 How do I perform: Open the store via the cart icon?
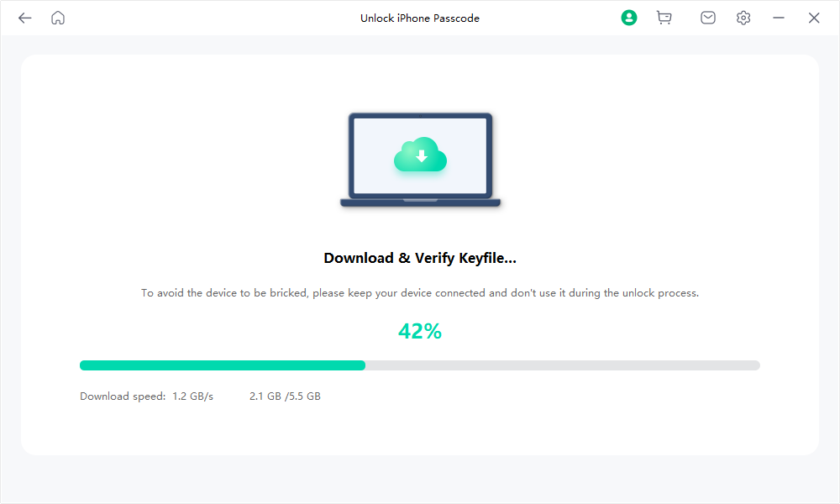coord(664,17)
